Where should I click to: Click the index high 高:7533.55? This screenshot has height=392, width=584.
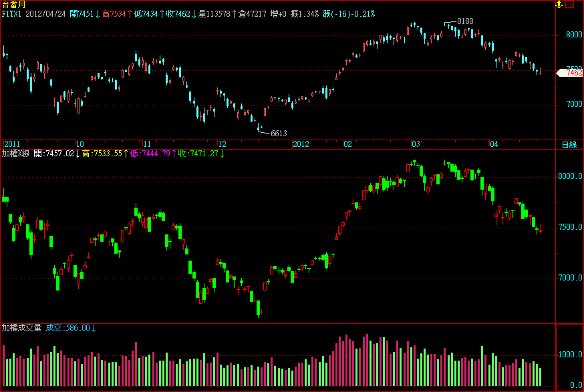click(102, 154)
